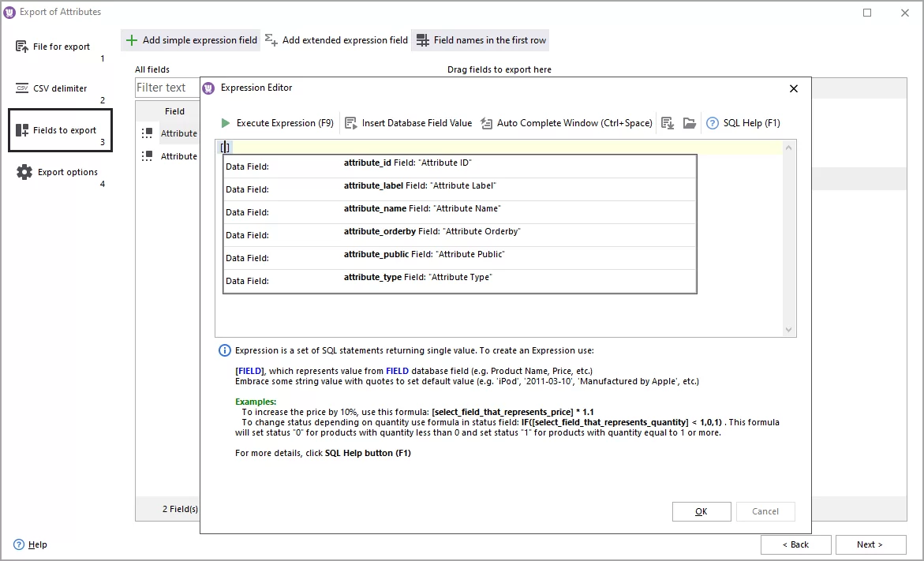Click the save expression icon in Expression Editor toolbar

click(x=668, y=123)
